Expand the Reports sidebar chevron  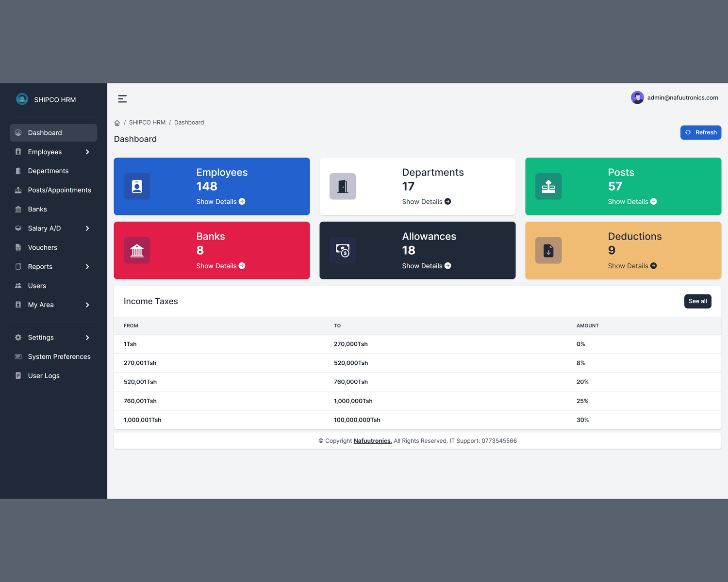pos(87,267)
